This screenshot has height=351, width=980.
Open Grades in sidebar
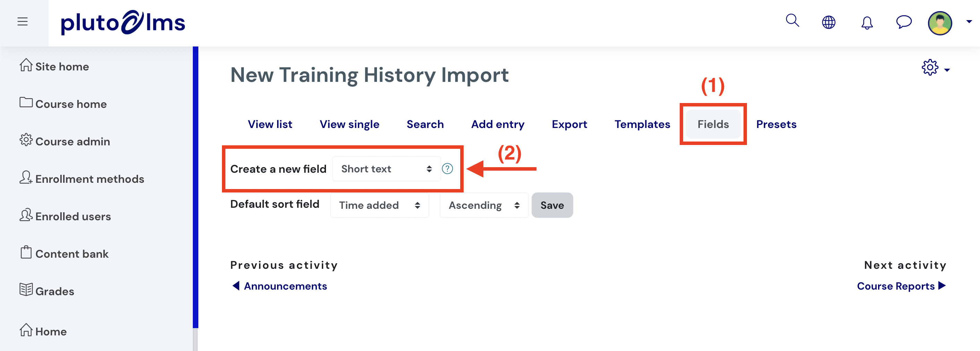click(47, 291)
